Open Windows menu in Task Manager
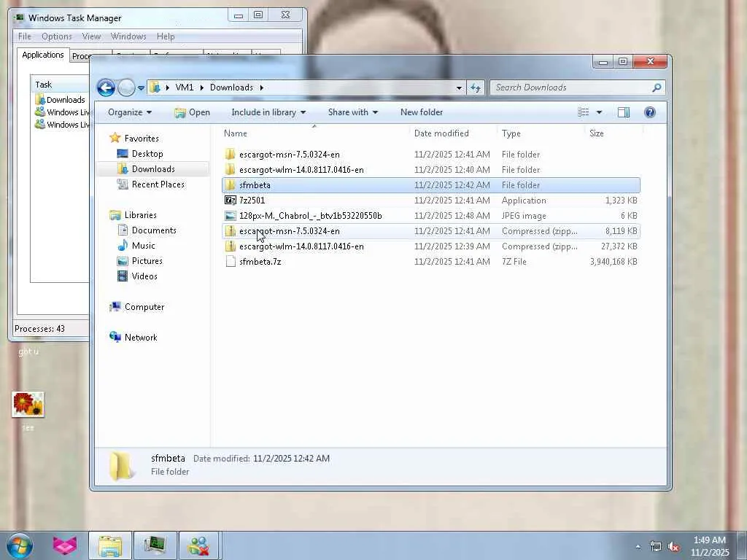The height and width of the screenshot is (560, 747). pos(128,36)
